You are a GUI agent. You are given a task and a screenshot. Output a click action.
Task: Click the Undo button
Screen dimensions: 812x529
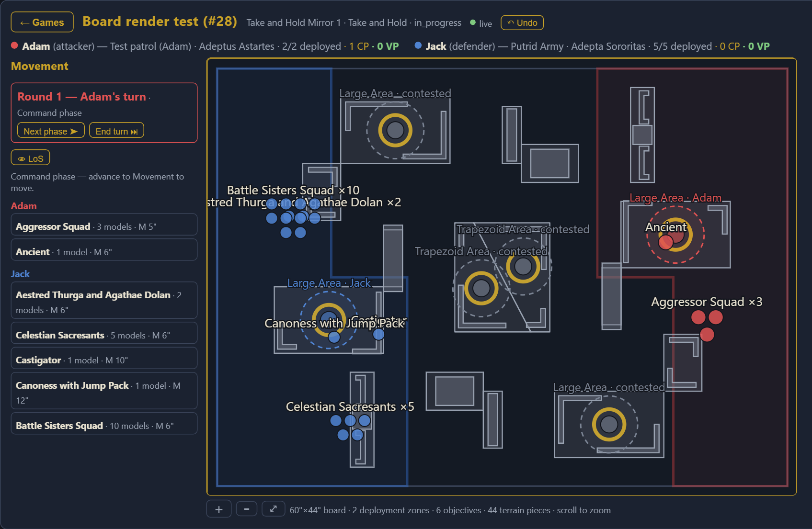(x=522, y=23)
